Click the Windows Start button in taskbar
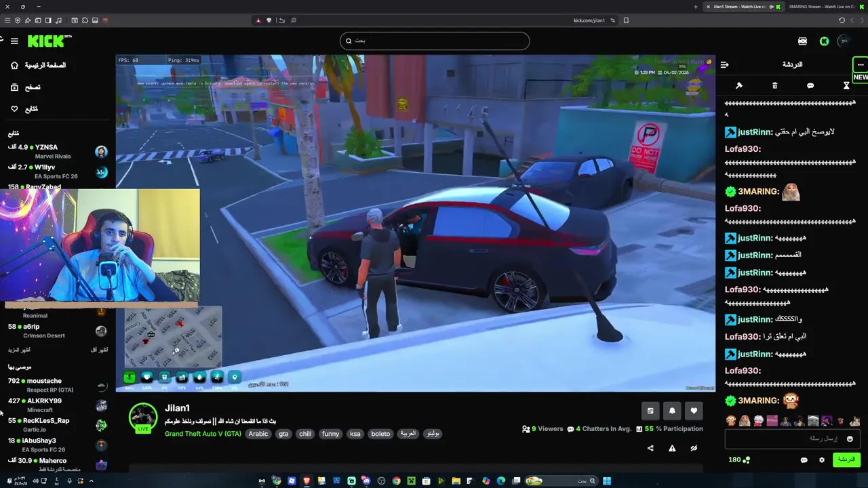868x488 pixels. 607,481
